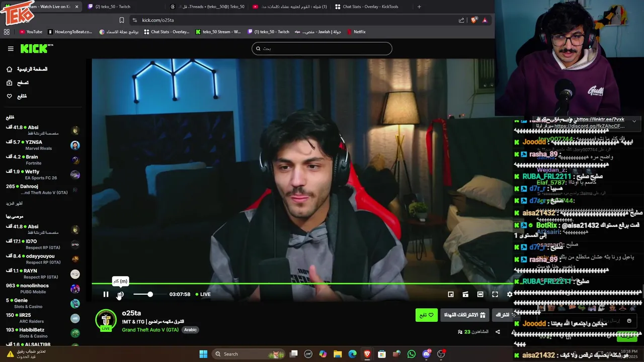Mute the stream with the speaker icon
The height and width of the screenshot is (362, 644).
click(120, 294)
